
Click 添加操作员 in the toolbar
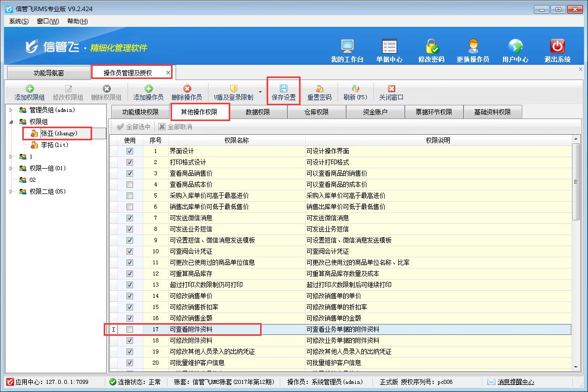click(x=148, y=92)
